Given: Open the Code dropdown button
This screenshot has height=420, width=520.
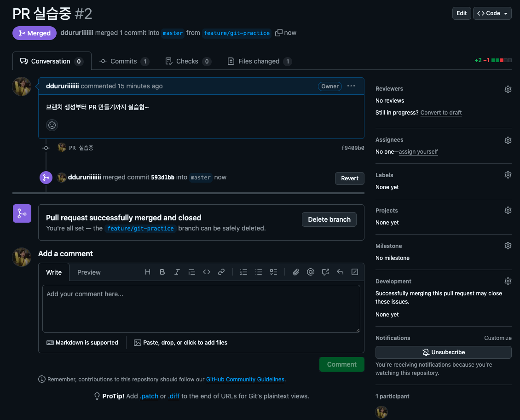Looking at the screenshot, I should [x=492, y=13].
